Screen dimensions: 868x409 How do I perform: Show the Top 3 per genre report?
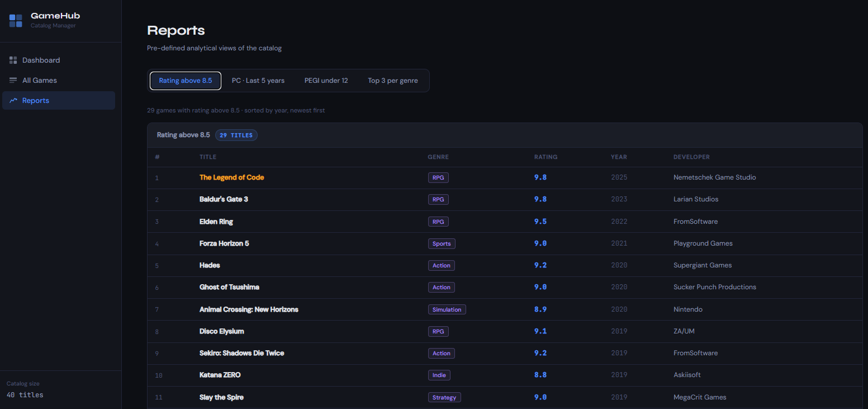[x=393, y=81]
